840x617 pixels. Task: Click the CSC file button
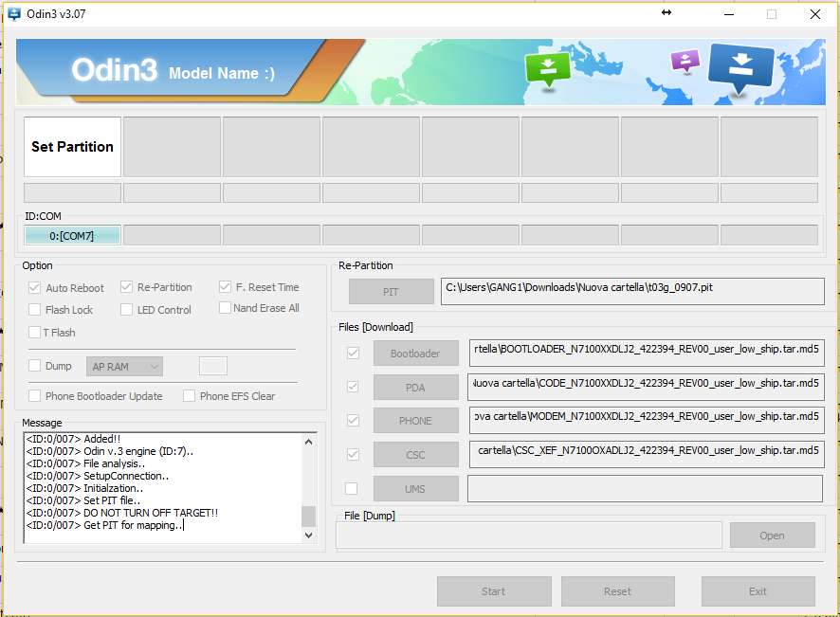point(415,455)
